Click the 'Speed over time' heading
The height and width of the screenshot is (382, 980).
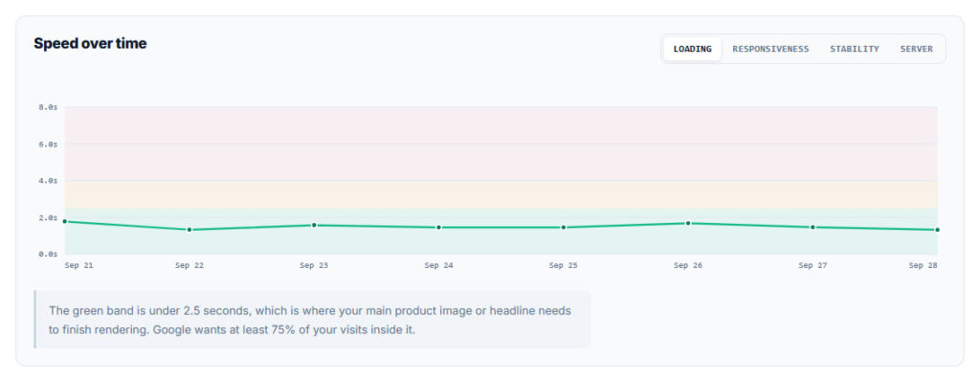90,44
